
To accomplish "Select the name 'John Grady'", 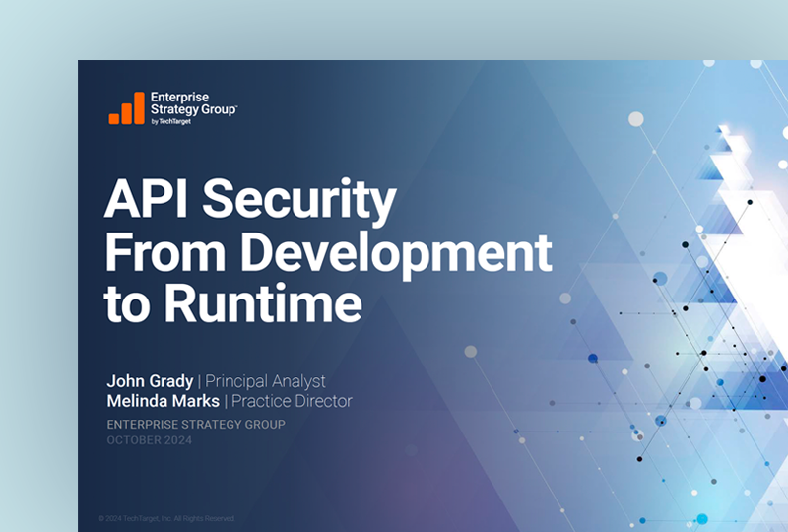I will [x=150, y=381].
